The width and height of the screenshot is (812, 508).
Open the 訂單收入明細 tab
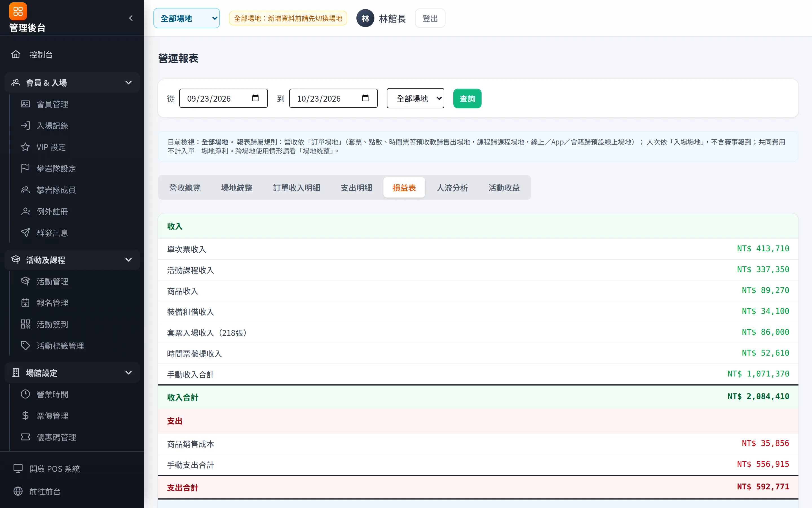(x=297, y=187)
